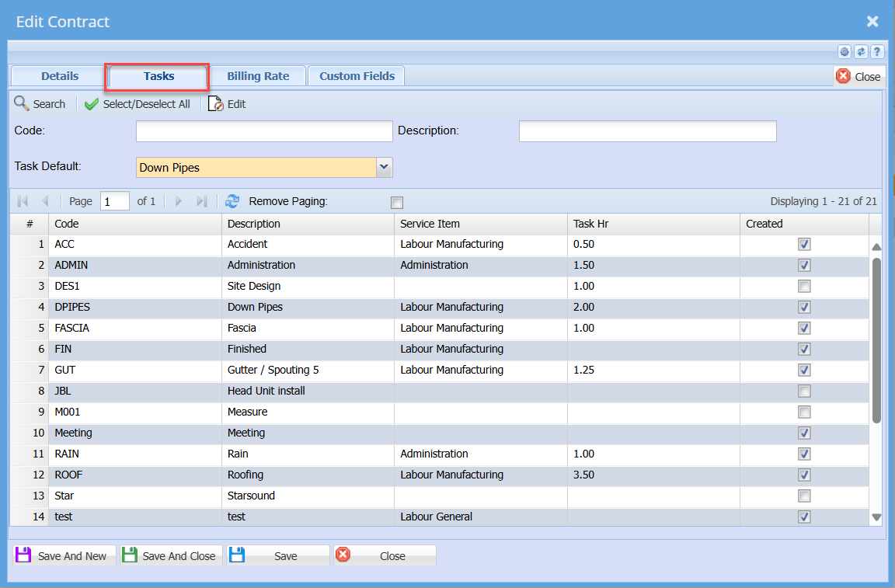Uncheck the Created box for ROOF row
The height and width of the screenshot is (588, 895).
[804, 475]
